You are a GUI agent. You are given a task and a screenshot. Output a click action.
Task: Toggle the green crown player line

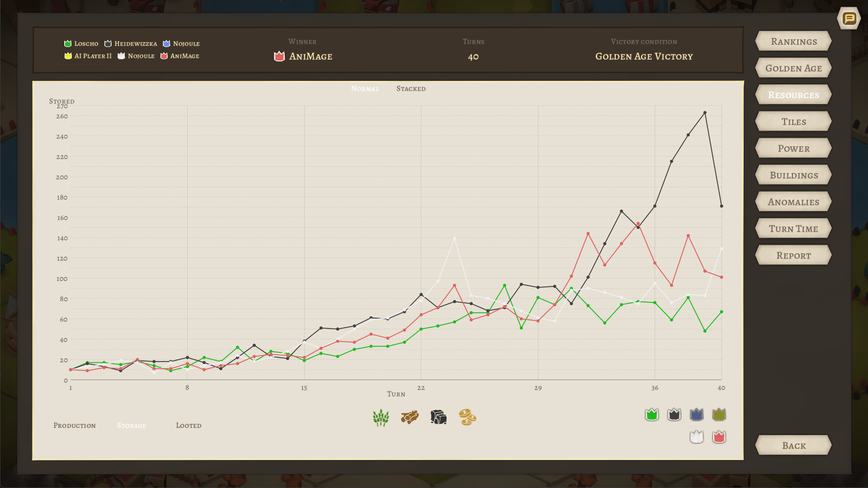652,414
